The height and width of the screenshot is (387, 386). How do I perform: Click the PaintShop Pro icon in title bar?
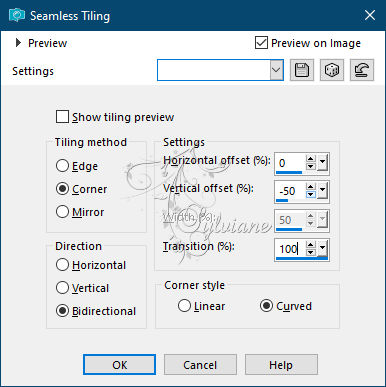click(x=17, y=15)
